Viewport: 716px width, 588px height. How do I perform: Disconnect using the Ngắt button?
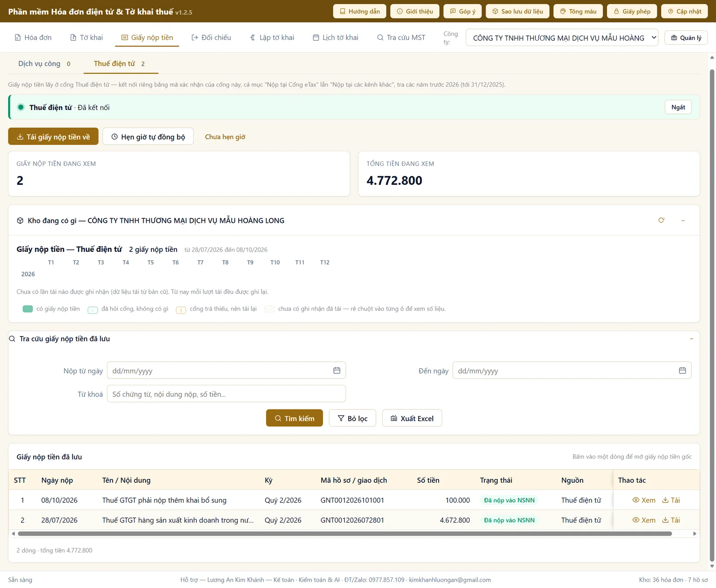[x=678, y=107]
